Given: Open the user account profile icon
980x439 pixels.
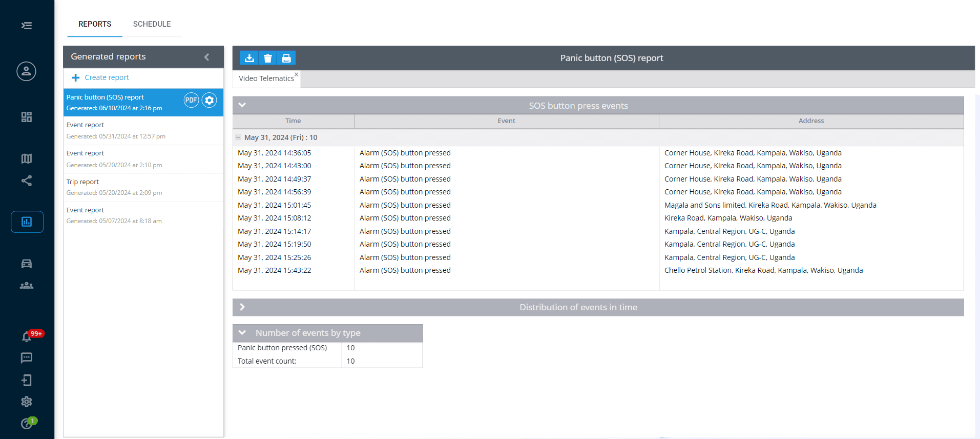Looking at the screenshot, I should [27, 71].
